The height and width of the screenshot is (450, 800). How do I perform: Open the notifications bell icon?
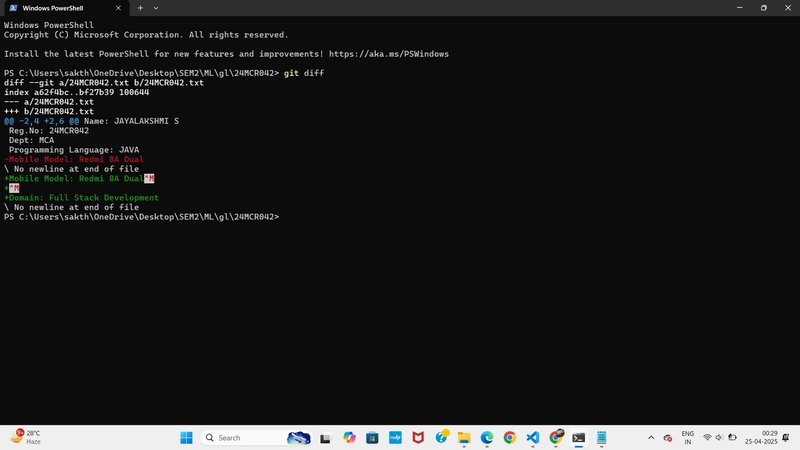click(x=786, y=438)
